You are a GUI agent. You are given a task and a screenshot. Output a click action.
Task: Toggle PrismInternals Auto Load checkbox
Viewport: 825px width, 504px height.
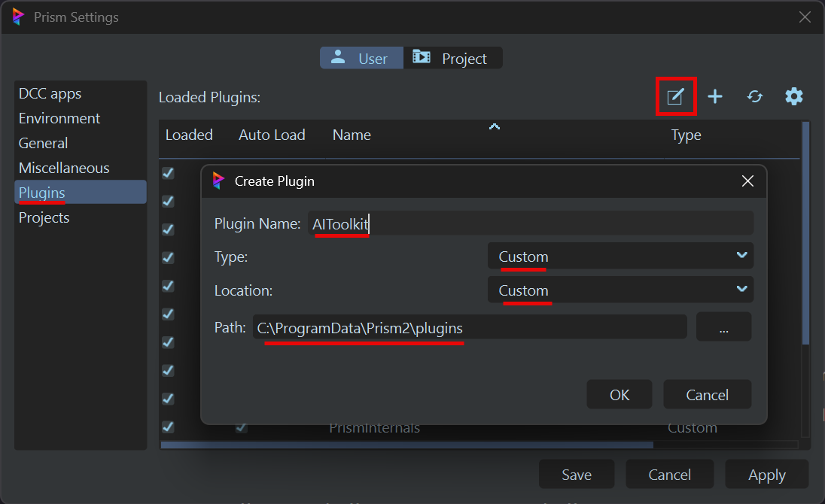click(241, 427)
